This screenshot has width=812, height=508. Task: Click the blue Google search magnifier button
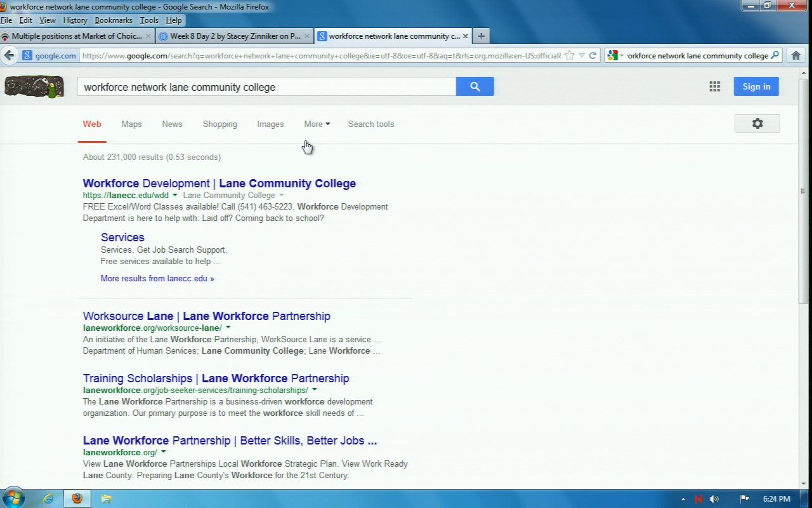pos(475,87)
